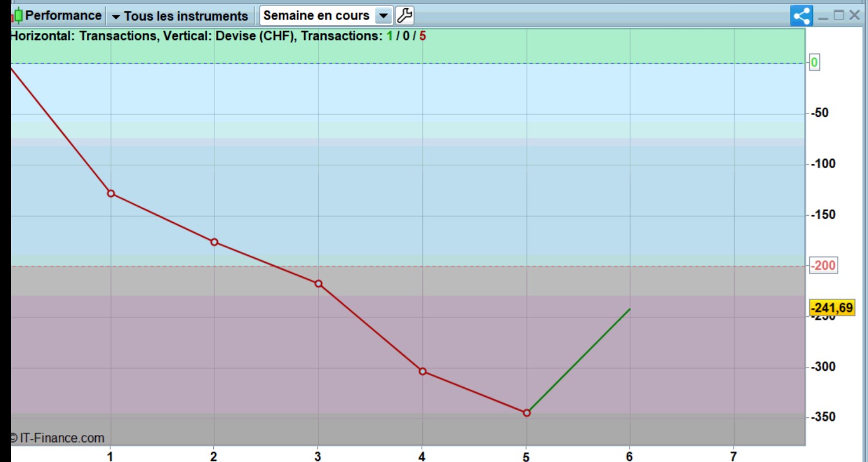Click the Performance window title
The image size is (868, 462).
63,15
